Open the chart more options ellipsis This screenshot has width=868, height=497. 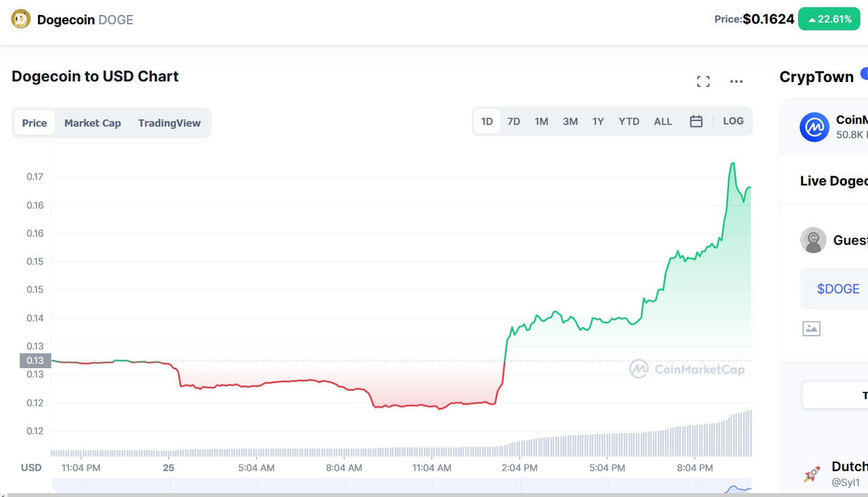(736, 81)
